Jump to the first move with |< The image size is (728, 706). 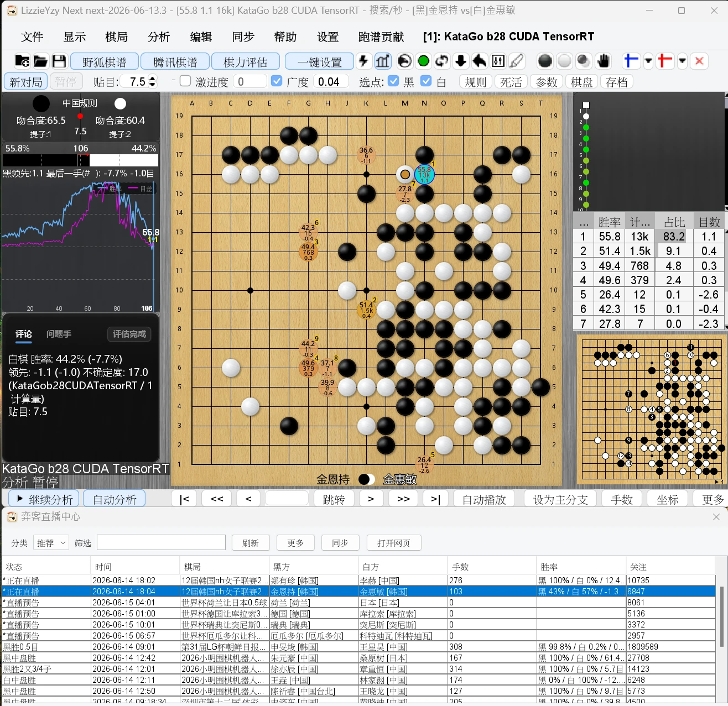tap(184, 499)
